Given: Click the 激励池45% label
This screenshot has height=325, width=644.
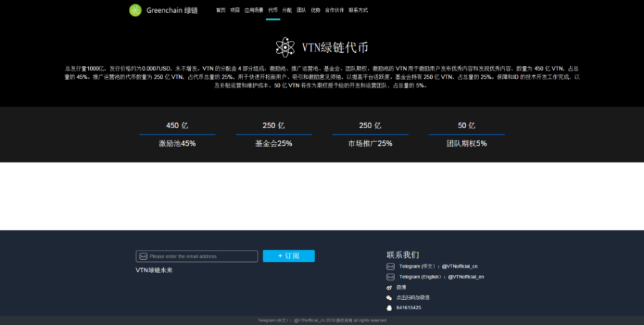Looking at the screenshot, I should click(x=177, y=143).
